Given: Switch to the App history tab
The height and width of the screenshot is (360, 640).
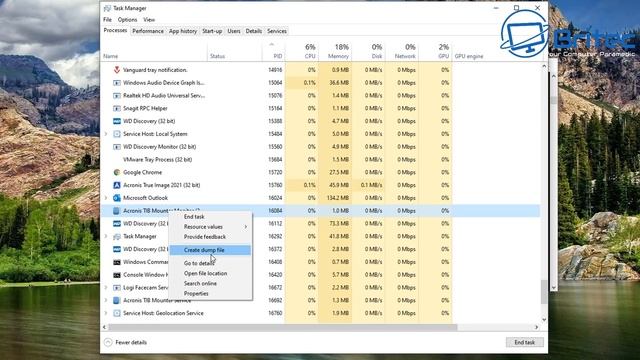Looking at the screenshot, I should (x=183, y=31).
